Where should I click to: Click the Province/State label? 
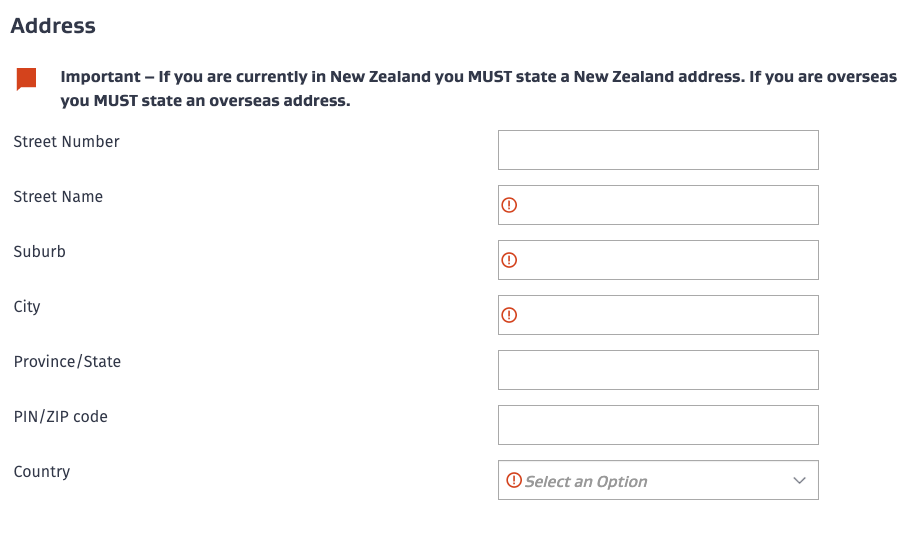[67, 362]
